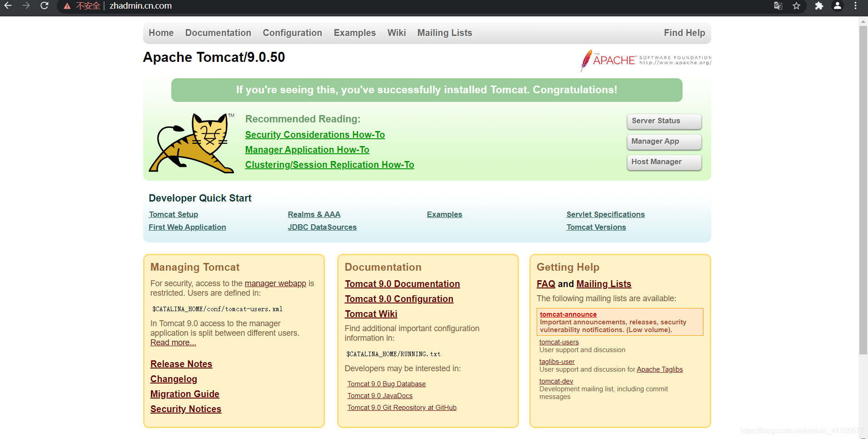Viewport: 868px width, 439px height.
Task: Open the manager webapp link
Action: (x=275, y=283)
